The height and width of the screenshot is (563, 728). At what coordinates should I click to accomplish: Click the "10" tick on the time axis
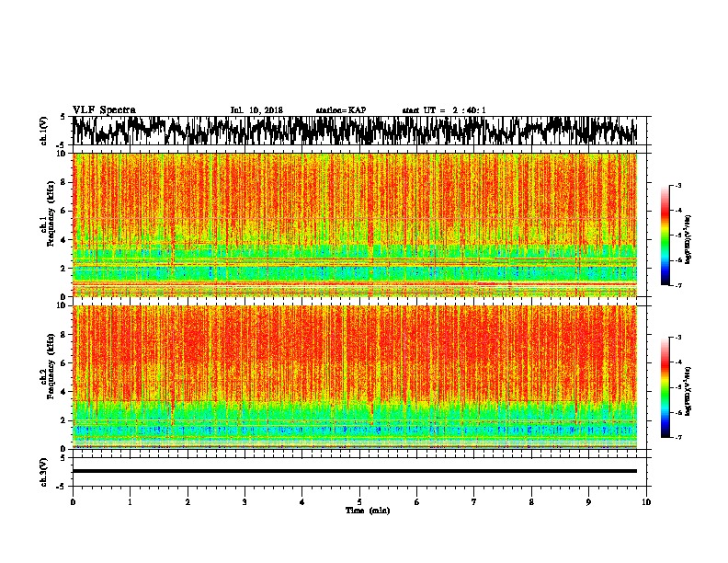coord(646,502)
